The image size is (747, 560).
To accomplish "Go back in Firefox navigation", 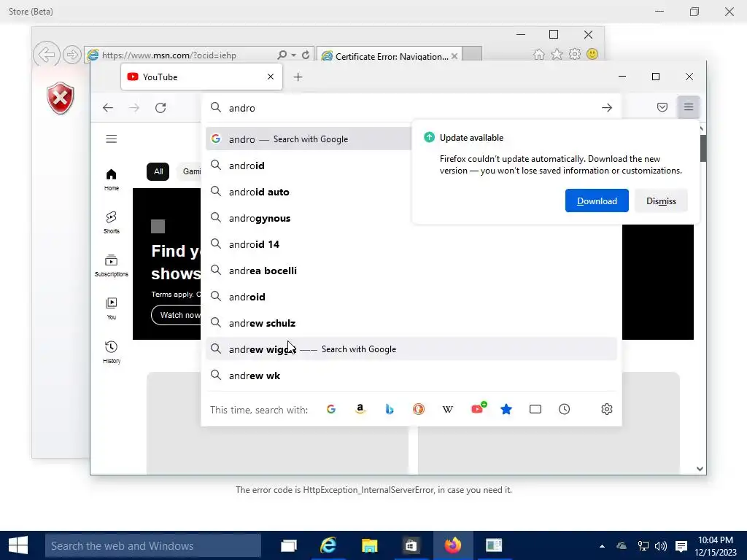I will click(108, 108).
